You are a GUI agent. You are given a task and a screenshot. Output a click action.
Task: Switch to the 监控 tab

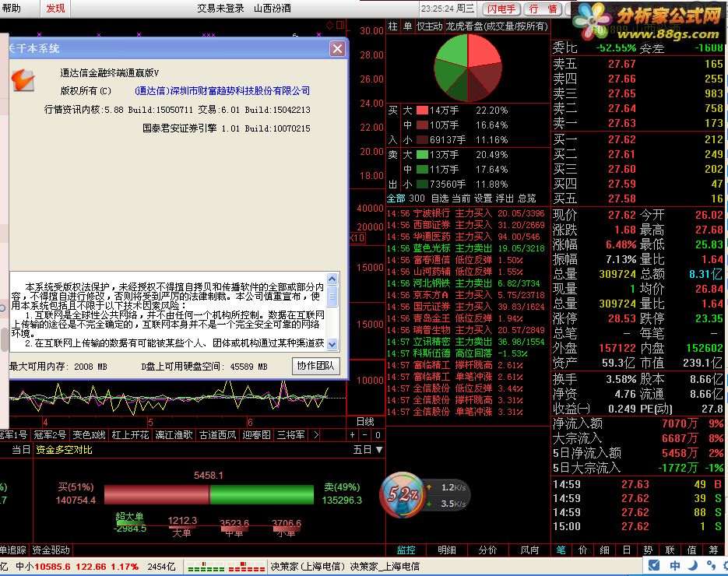coord(406,550)
